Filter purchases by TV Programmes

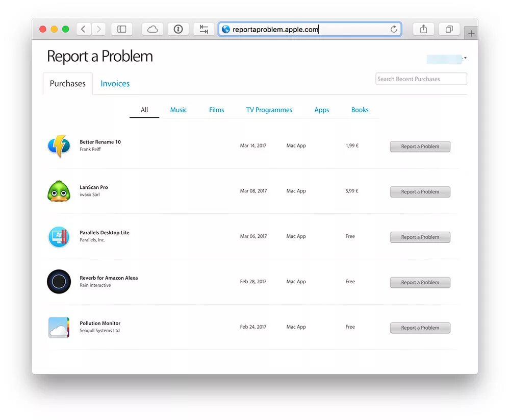click(x=269, y=110)
